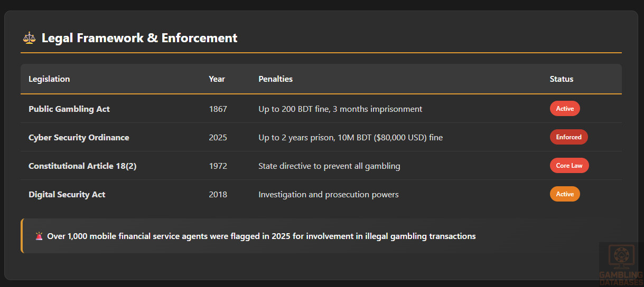The image size is (644, 287).
Task: Click the Year column header
Action: pyautogui.click(x=217, y=79)
